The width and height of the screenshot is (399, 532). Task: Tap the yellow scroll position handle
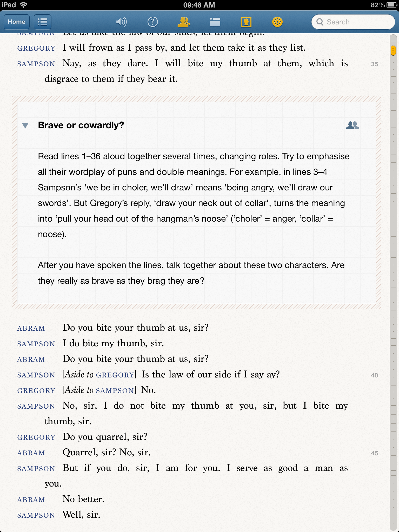(393, 50)
